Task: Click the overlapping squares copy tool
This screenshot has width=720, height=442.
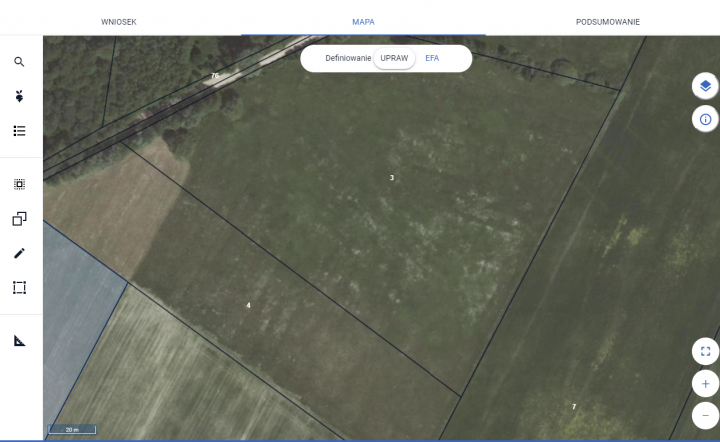Action: [x=19, y=219]
